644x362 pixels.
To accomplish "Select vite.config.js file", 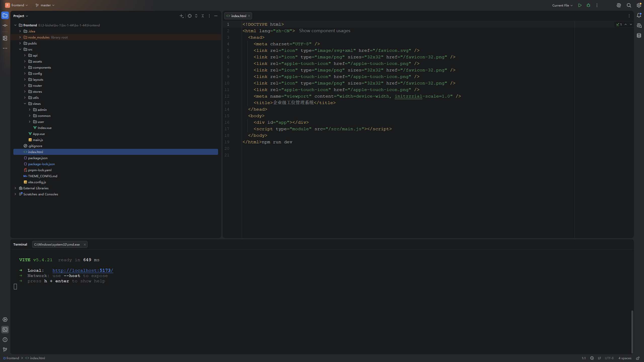I will click(x=37, y=182).
